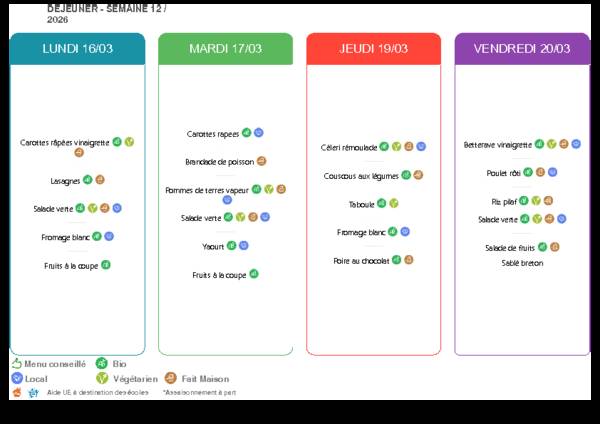
Task: Click the Fait Maison legend icon
Action: tap(172, 379)
